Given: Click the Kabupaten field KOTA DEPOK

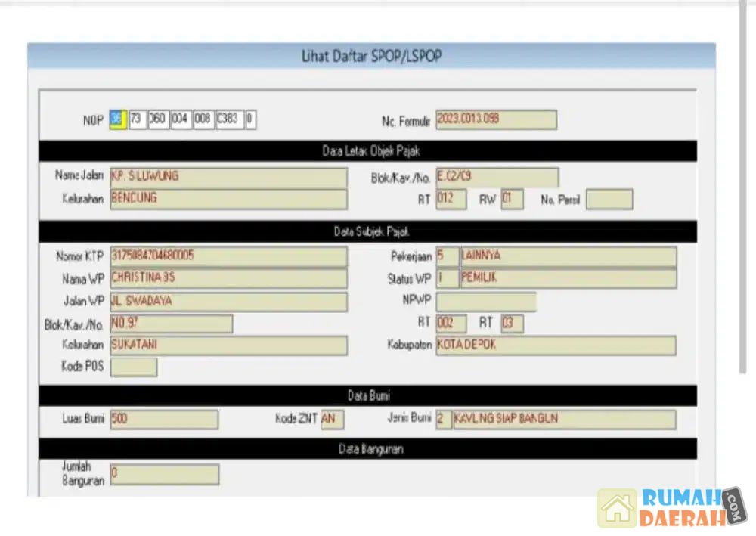Looking at the screenshot, I should pyautogui.click(x=555, y=345).
